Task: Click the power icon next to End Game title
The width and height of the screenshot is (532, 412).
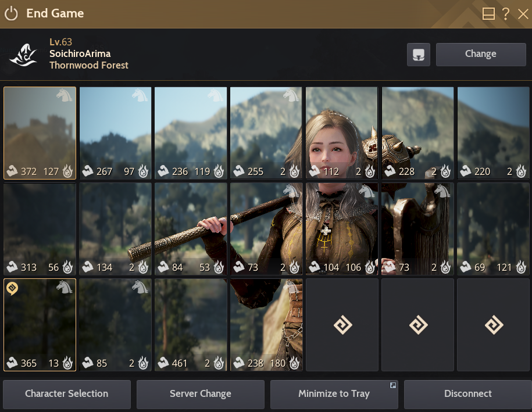Action: [x=12, y=13]
